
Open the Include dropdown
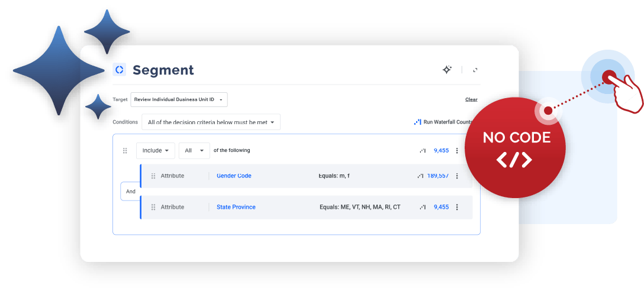(155, 151)
